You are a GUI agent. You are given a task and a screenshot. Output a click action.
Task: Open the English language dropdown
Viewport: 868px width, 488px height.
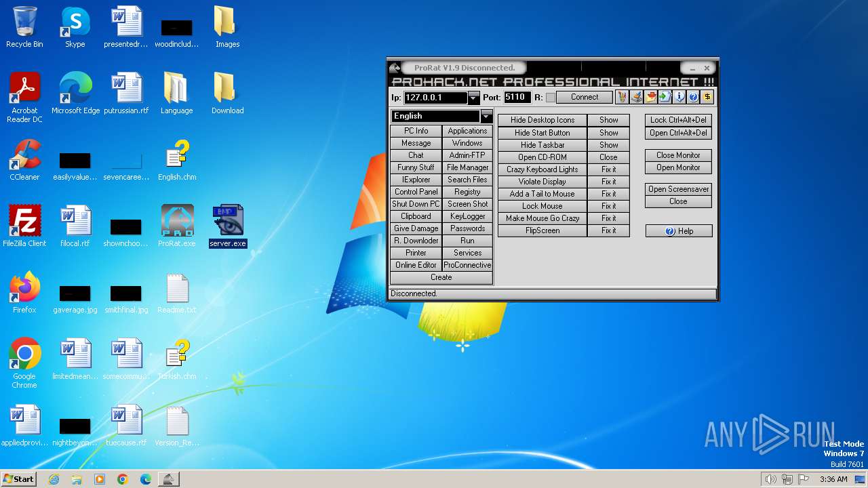486,116
